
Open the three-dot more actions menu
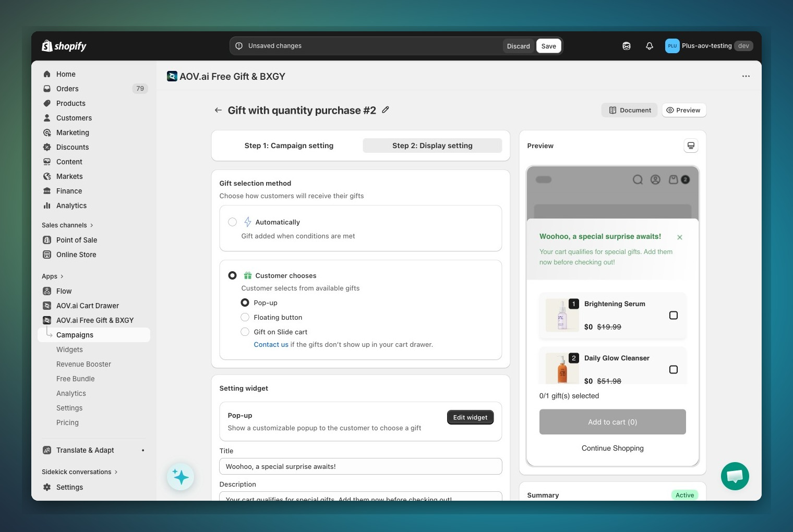746,76
